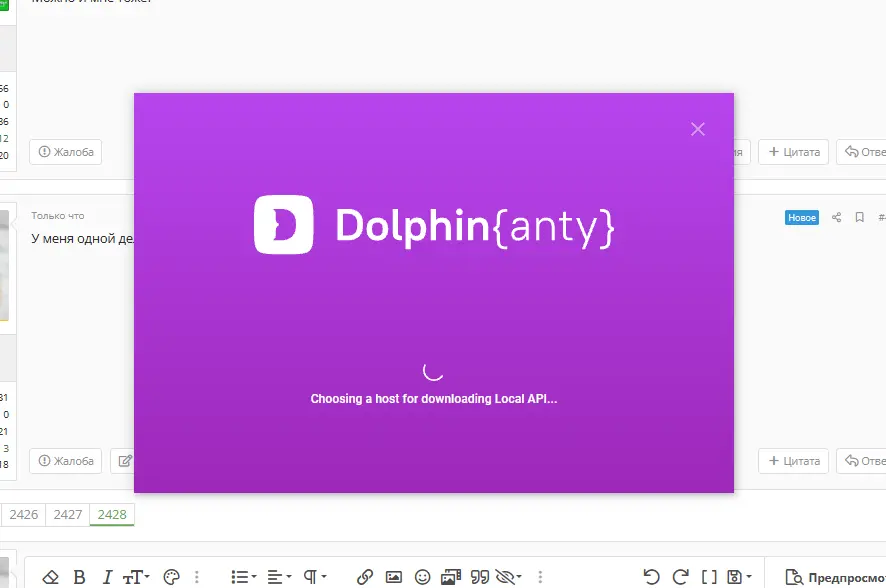Open the hidden content (crossed eye) dropdown
The image size is (886, 588).
pos(509,577)
